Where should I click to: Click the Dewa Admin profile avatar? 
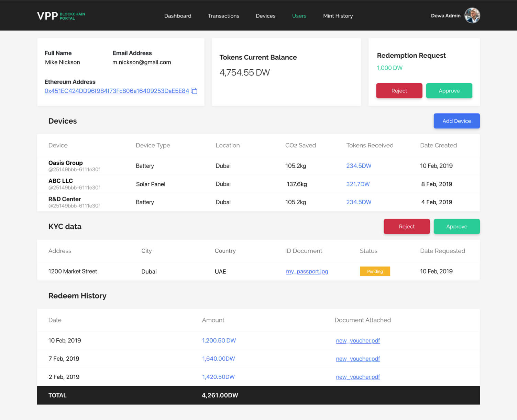[x=472, y=16]
